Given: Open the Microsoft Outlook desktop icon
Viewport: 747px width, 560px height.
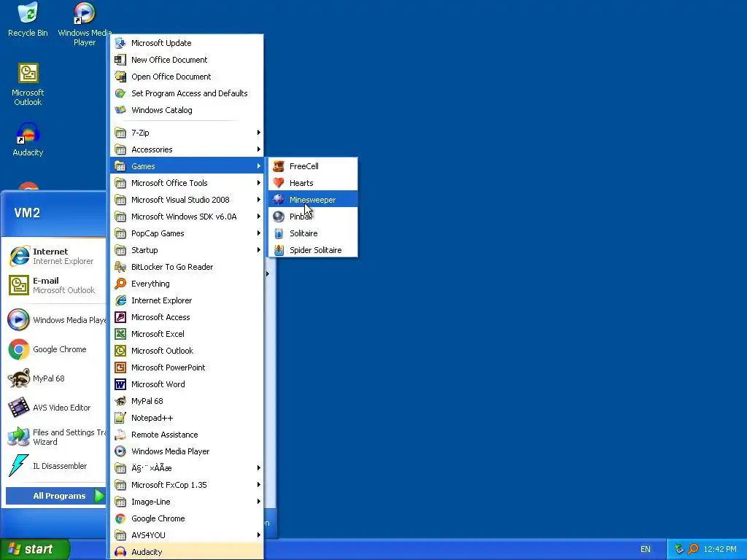Looking at the screenshot, I should point(28,85).
